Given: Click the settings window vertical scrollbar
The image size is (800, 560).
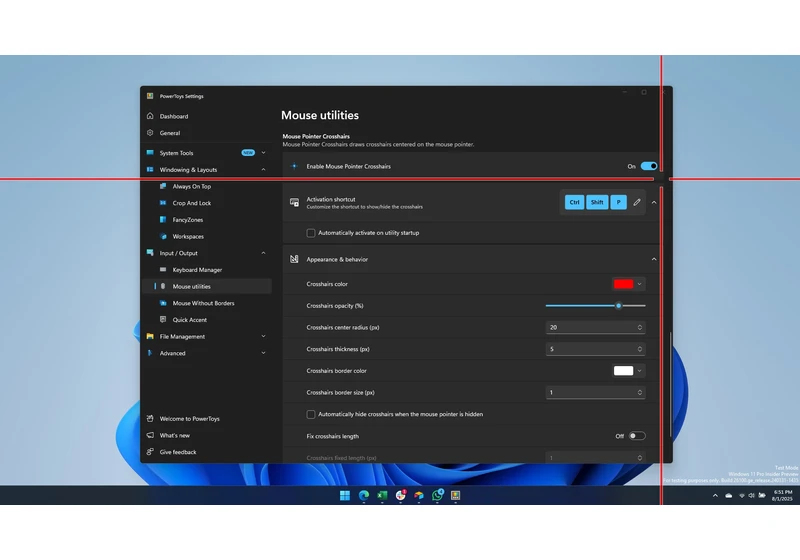Looking at the screenshot, I should tap(671, 384).
